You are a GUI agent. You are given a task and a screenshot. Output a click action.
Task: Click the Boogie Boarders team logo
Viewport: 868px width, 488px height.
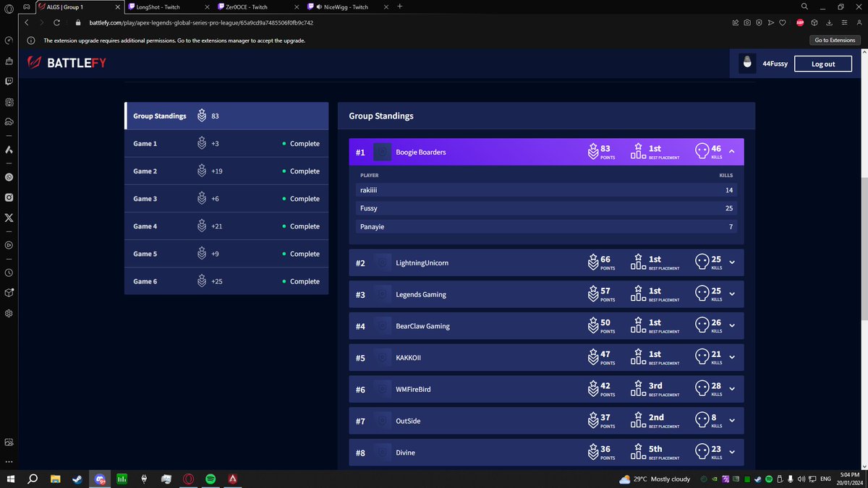pyautogui.click(x=383, y=152)
